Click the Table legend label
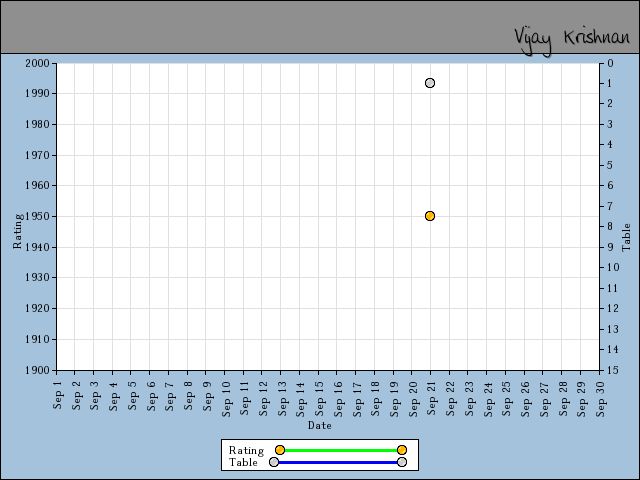This screenshot has width=640, height=480. (x=243, y=462)
